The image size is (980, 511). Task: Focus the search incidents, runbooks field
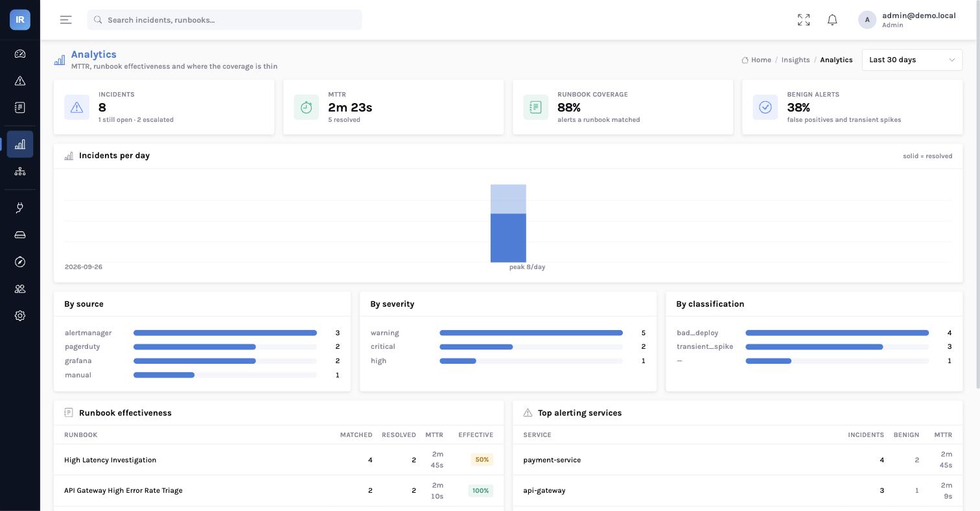tap(224, 20)
